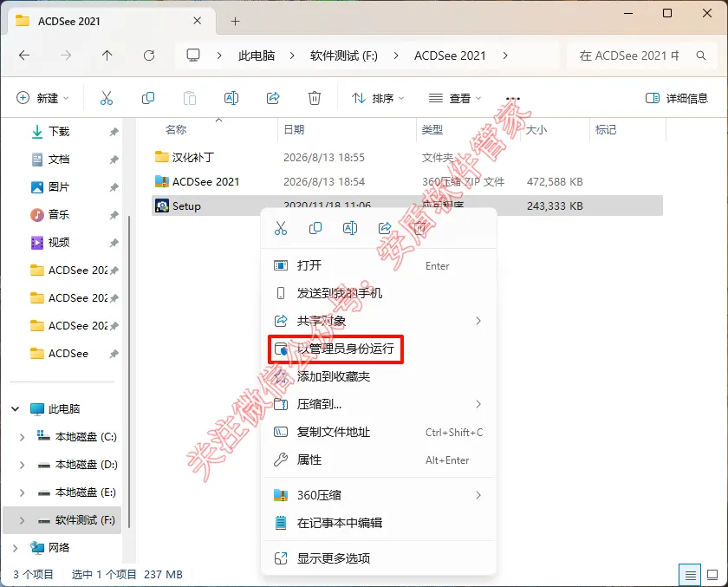Viewport: 728px width, 587px height.
Task: Click the Rename icon in the toolbar
Action: click(231, 98)
